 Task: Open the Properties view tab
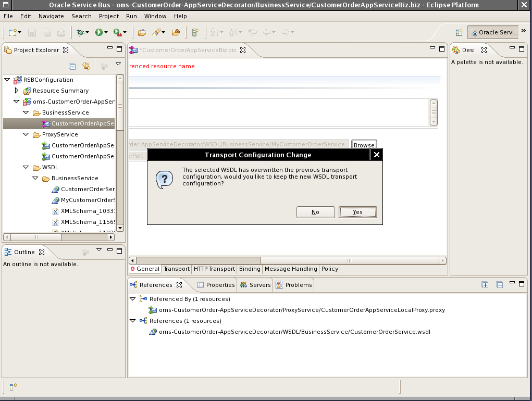pos(216,285)
